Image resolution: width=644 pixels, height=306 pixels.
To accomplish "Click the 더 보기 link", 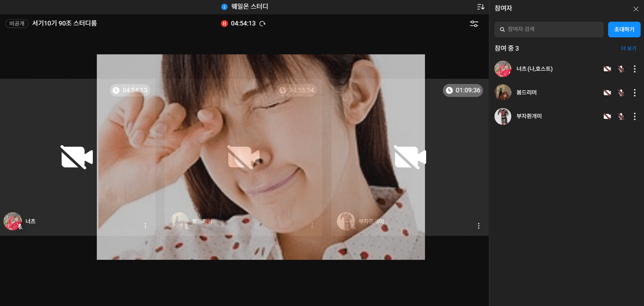I will 628,48.
